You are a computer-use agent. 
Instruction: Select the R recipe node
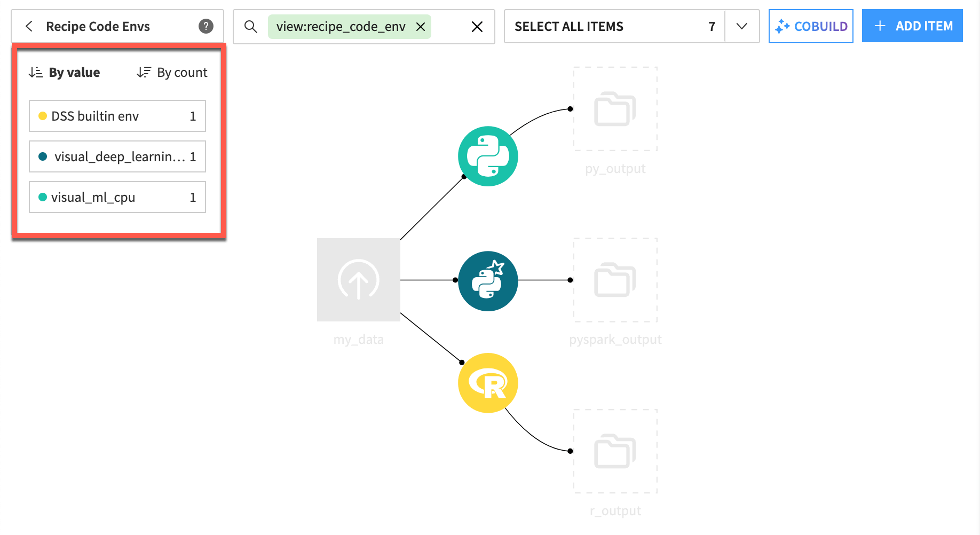click(x=488, y=383)
